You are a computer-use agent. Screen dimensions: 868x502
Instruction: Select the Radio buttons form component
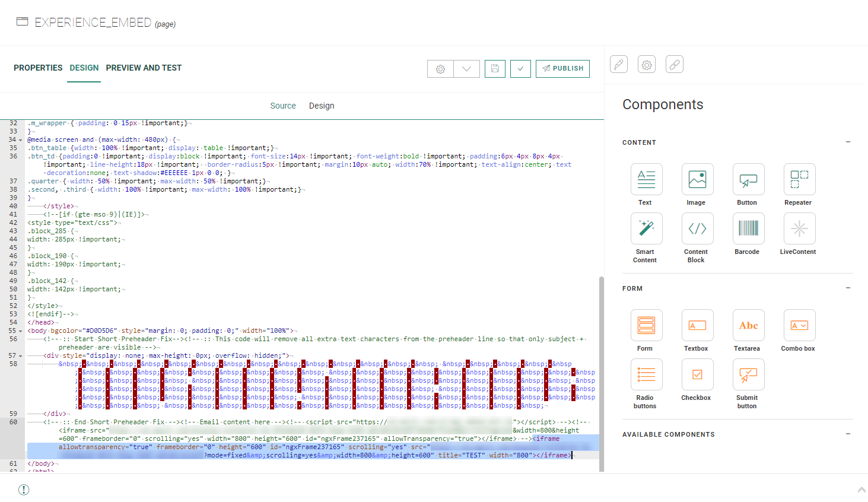(646, 374)
